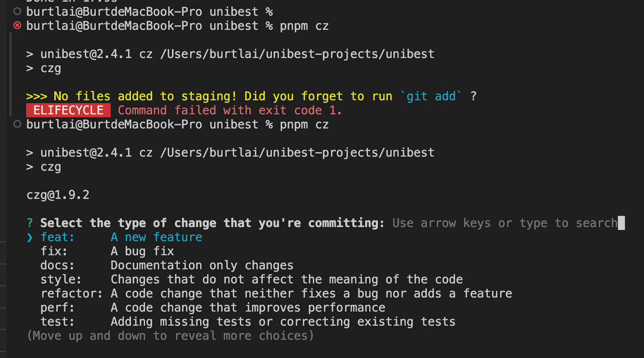Click the block cursor after the search hint

tap(621, 223)
